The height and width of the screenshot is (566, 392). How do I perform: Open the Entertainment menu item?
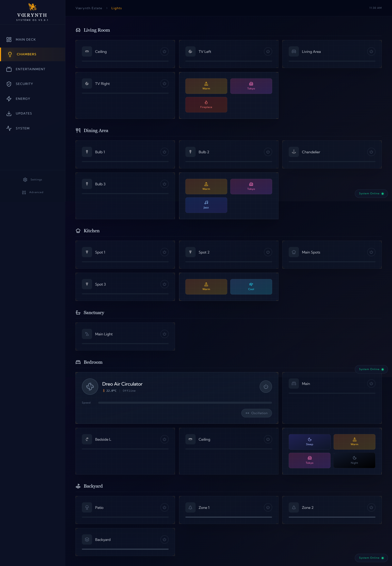pyautogui.click(x=30, y=69)
